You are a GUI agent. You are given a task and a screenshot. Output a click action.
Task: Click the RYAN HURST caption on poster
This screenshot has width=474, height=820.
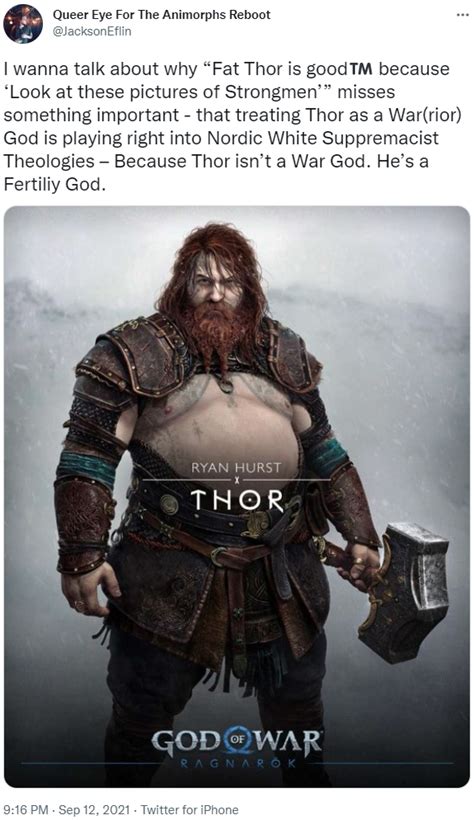click(236, 467)
